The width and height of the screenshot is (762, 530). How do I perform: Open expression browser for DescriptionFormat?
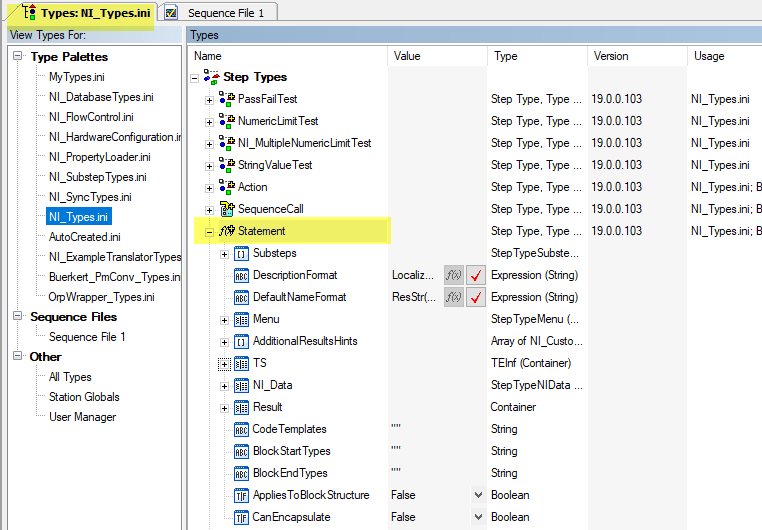[x=454, y=275]
